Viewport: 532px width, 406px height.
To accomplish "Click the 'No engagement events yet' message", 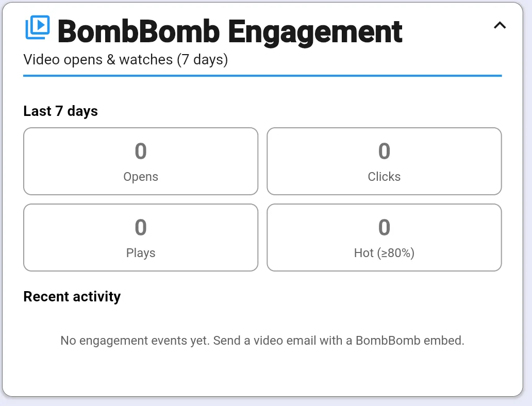I will click(262, 341).
